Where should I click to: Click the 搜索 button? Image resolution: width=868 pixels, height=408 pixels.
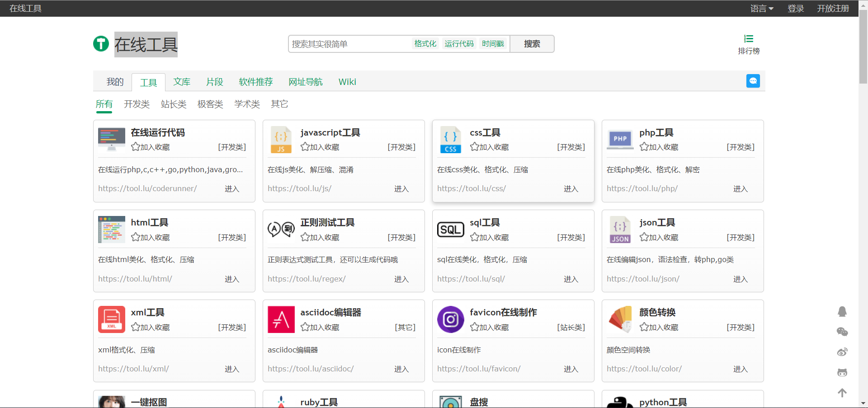pos(532,43)
